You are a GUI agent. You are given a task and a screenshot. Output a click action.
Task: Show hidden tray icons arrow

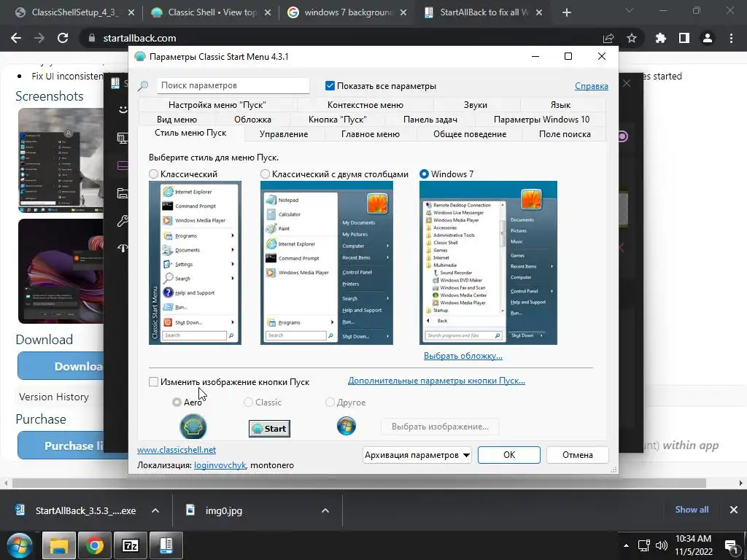coord(626,545)
